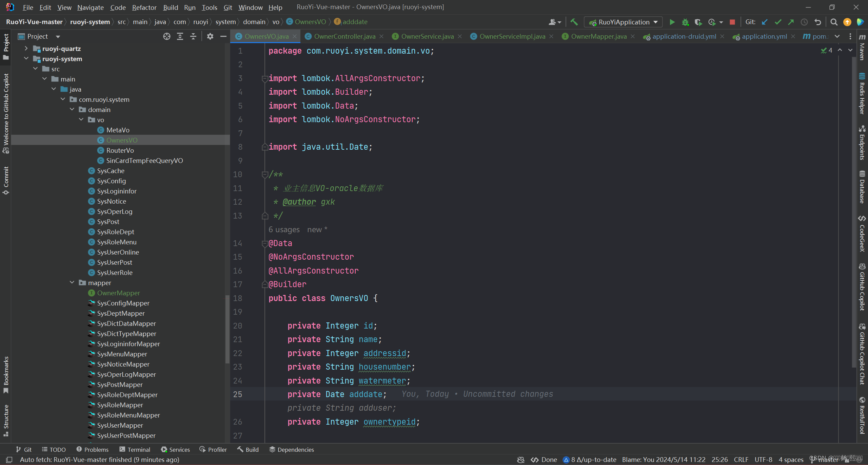The width and height of the screenshot is (868, 465).
Task: Click Select Opened File crosshair icon
Action: tap(166, 36)
